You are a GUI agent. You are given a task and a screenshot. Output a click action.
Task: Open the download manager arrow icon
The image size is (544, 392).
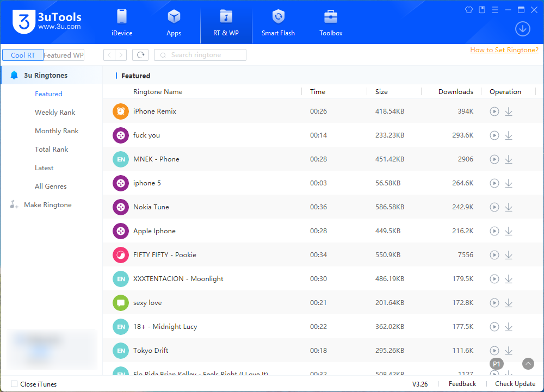pyautogui.click(x=522, y=29)
